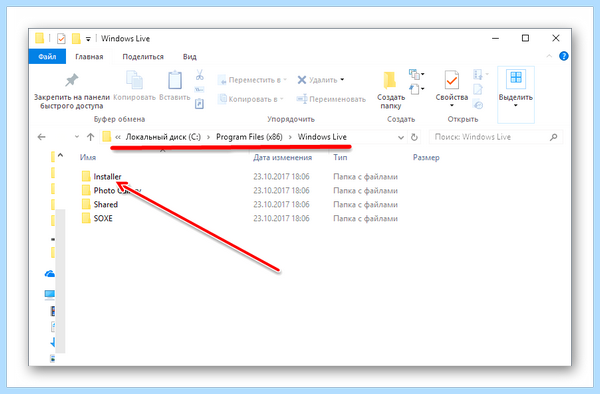Switch to the Главная tab
The image size is (600, 394).
pos(89,57)
